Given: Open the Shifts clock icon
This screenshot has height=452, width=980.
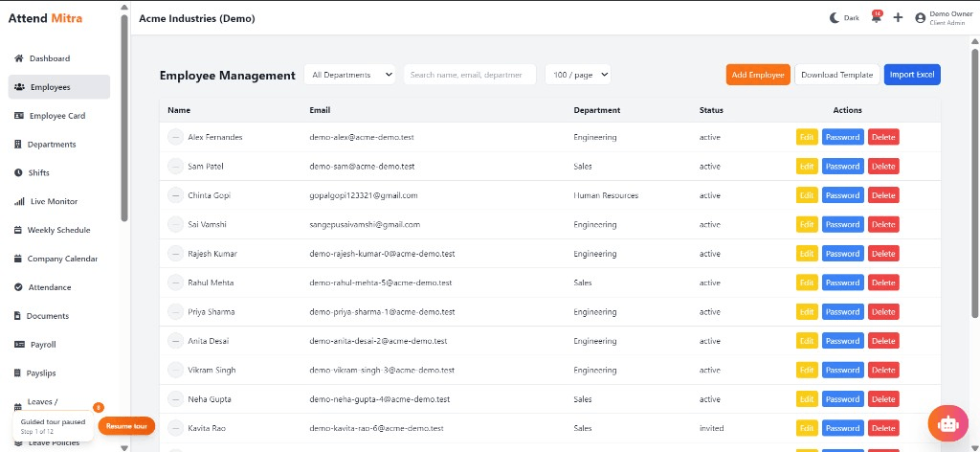Looking at the screenshot, I should pyautogui.click(x=18, y=173).
